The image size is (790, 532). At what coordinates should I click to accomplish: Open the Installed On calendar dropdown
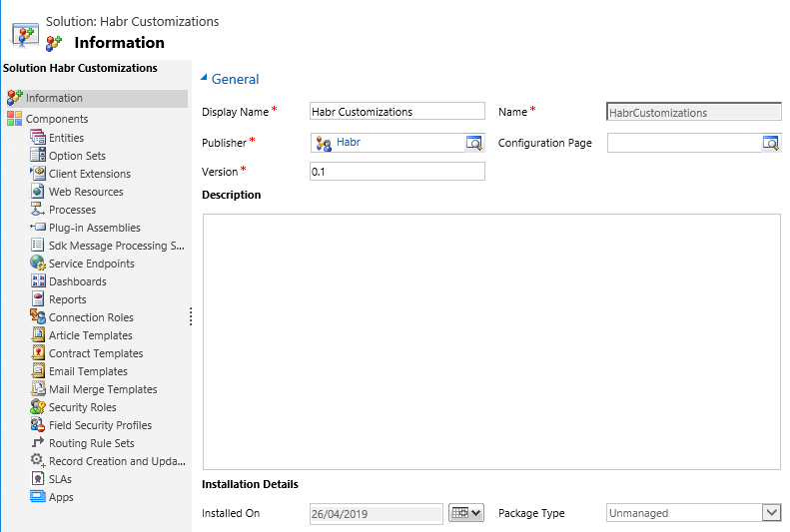[x=466, y=513]
